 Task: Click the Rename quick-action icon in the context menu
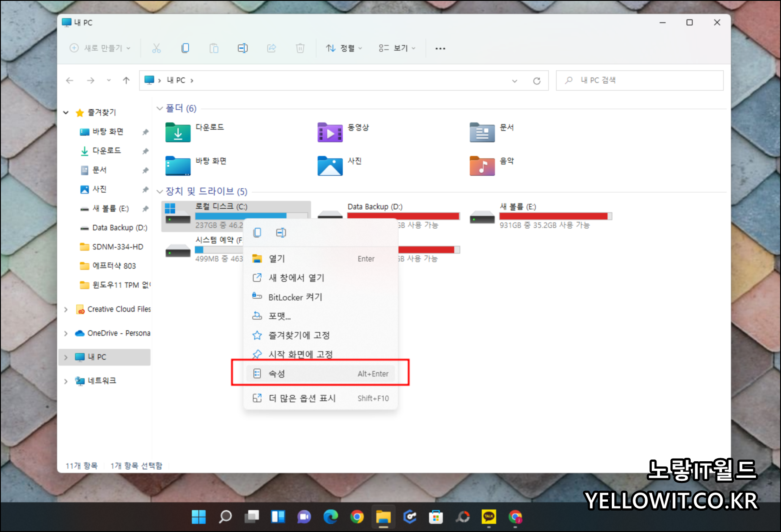(281, 233)
